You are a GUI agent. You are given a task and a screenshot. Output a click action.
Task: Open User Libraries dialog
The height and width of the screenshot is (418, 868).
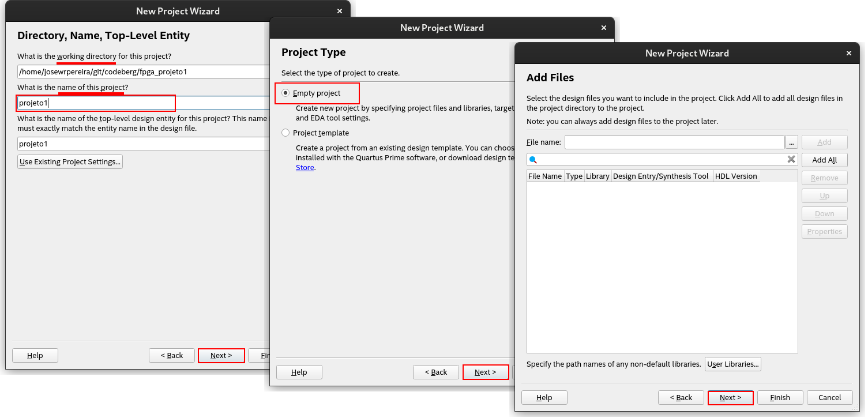(732, 364)
